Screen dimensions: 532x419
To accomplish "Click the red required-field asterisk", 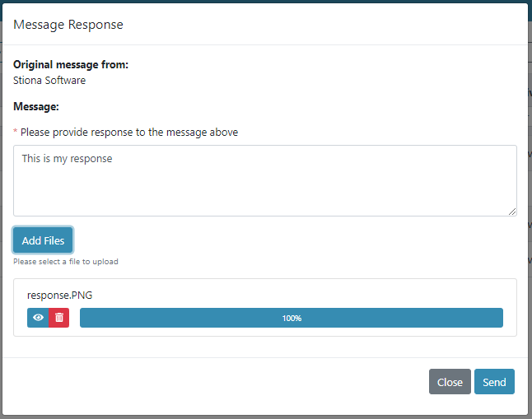I will click(16, 132).
